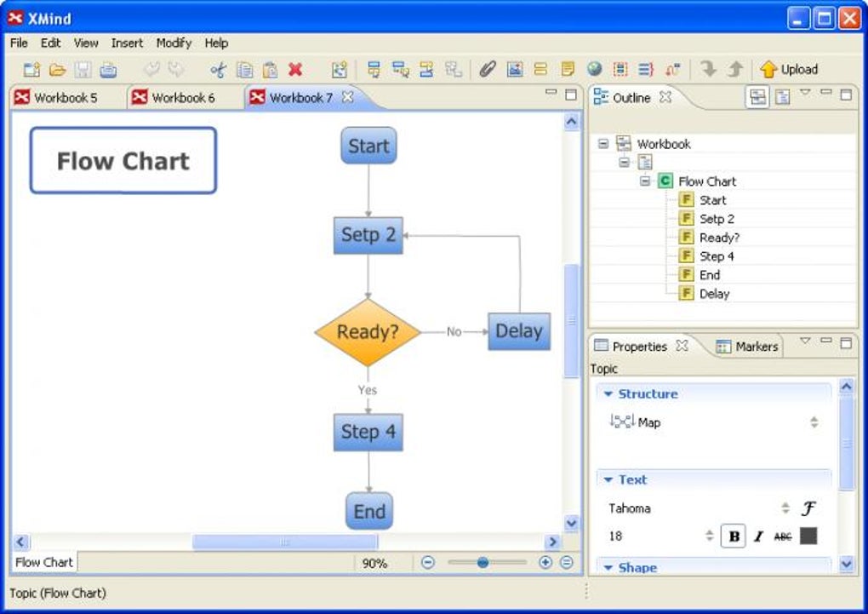Collapse the Text section in Properties

click(608, 480)
